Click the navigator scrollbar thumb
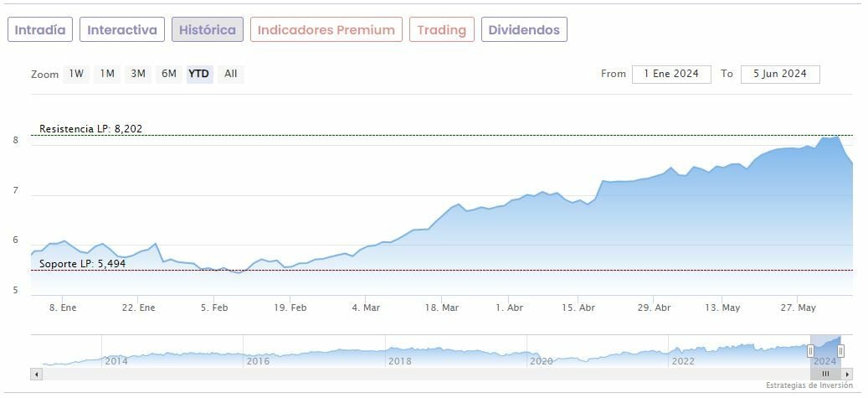 [825, 374]
